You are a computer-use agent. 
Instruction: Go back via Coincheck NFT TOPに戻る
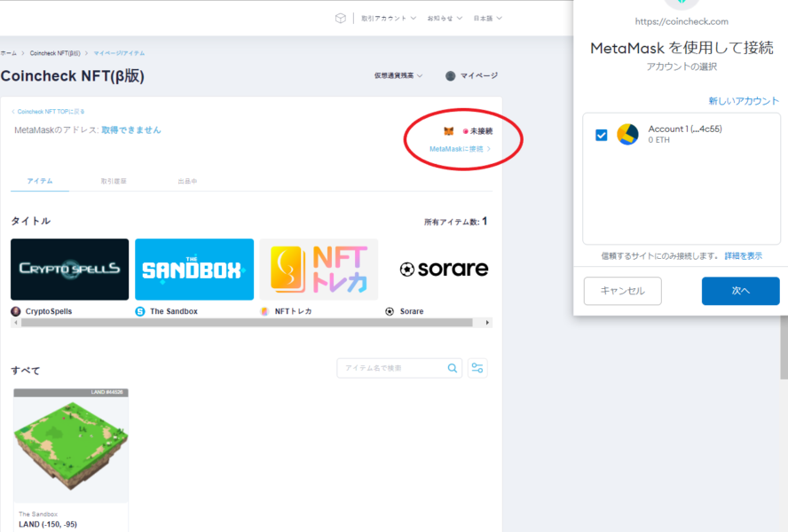tap(48, 112)
